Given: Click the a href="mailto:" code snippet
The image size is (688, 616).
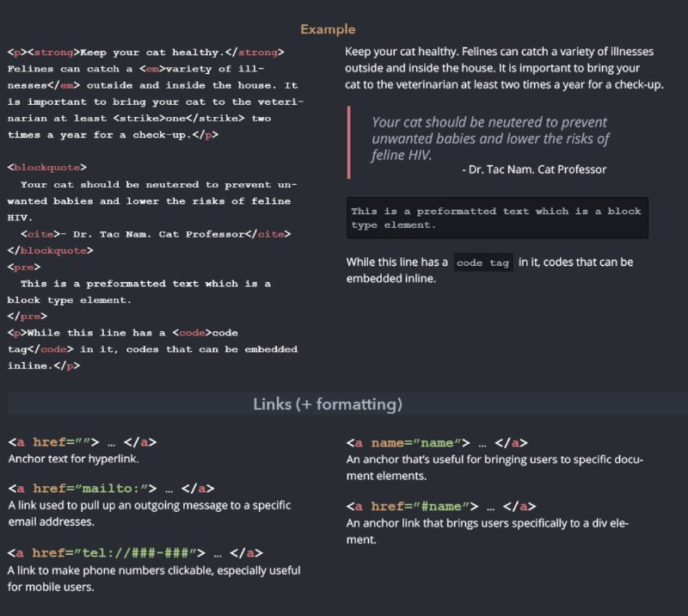Looking at the screenshot, I should click(x=111, y=489).
